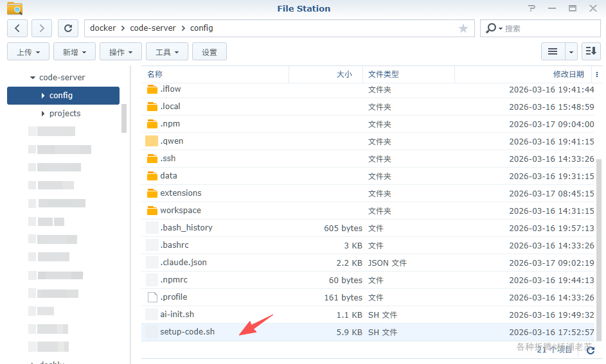The width and height of the screenshot is (606, 364).
Task: Select the .bashrc file name
Action: pyautogui.click(x=174, y=245)
